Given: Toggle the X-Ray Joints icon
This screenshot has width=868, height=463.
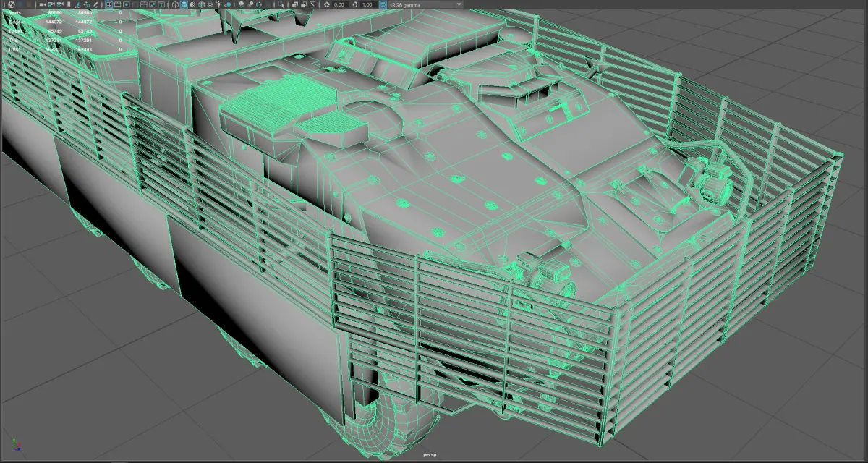Looking at the screenshot, I should click(x=312, y=4).
